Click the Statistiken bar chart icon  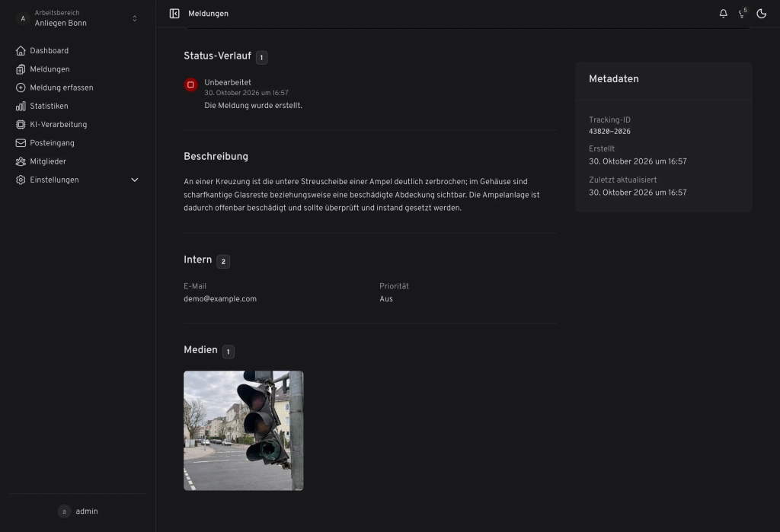(21, 106)
